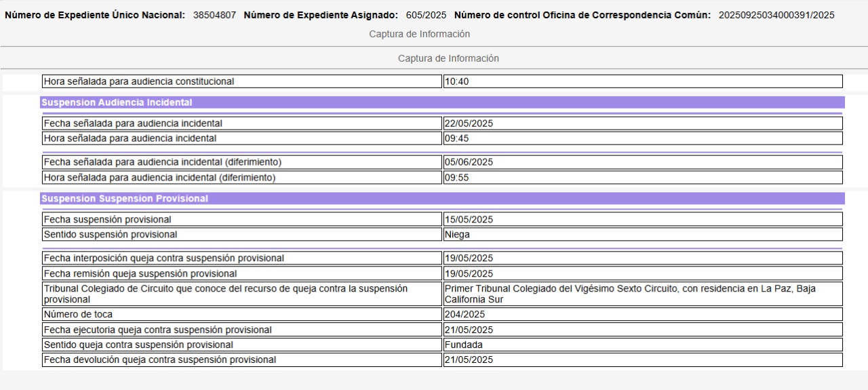Click the Expediente Único Nacional number 38504807
868x390 pixels.
pos(214,15)
